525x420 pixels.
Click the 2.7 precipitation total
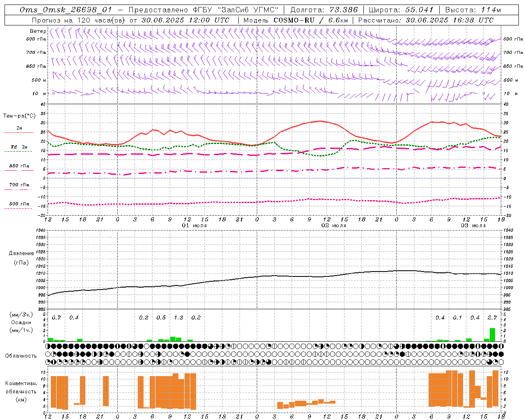point(492,317)
